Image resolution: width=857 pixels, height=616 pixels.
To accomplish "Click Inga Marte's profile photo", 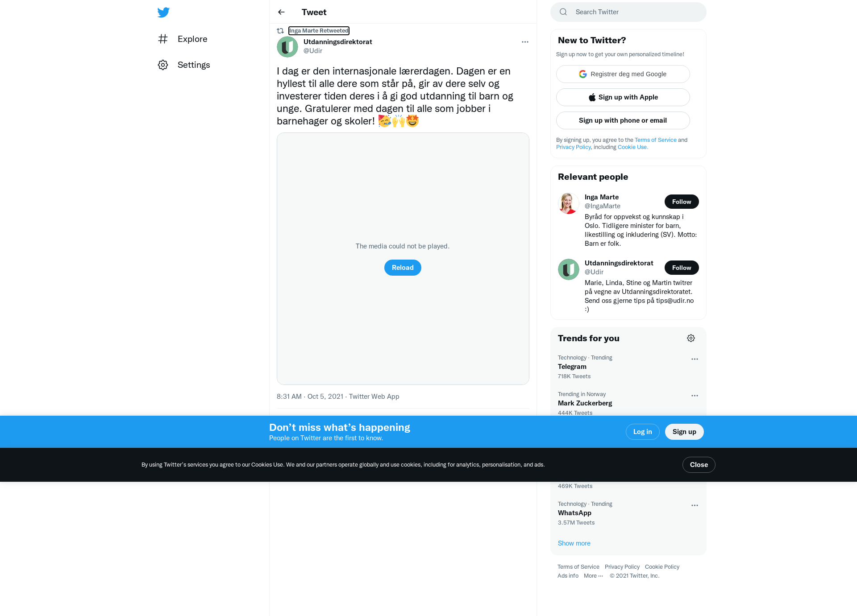I will [569, 203].
